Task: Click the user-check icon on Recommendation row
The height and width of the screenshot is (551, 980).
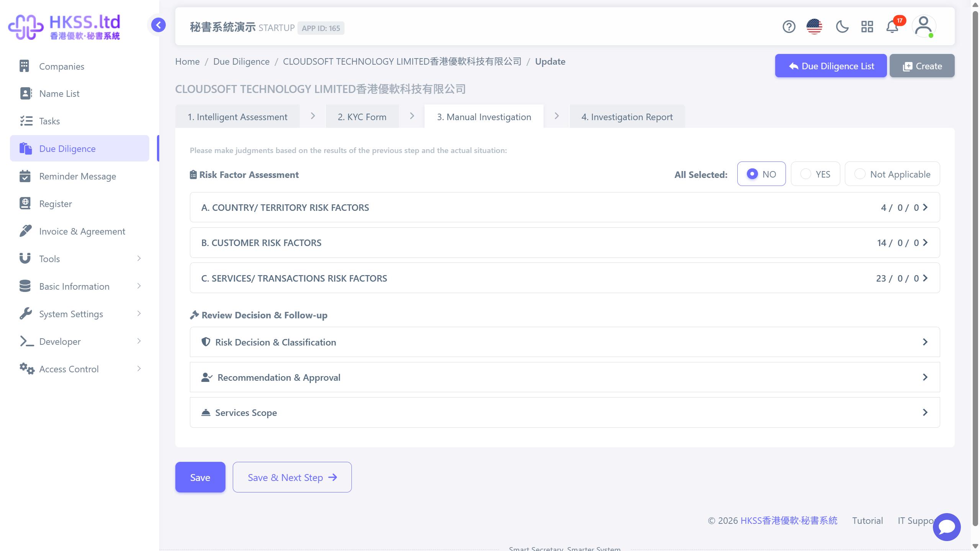Action: click(x=207, y=377)
